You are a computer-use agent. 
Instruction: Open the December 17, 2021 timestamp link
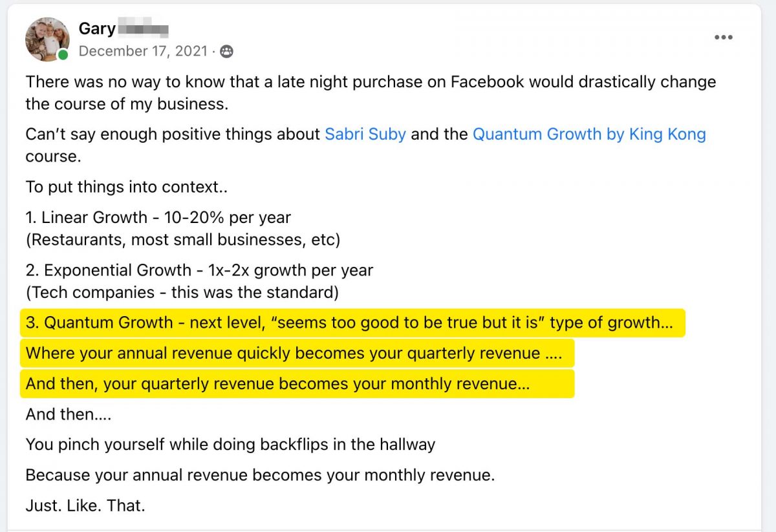pyautogui.click(x=143, y=52)
